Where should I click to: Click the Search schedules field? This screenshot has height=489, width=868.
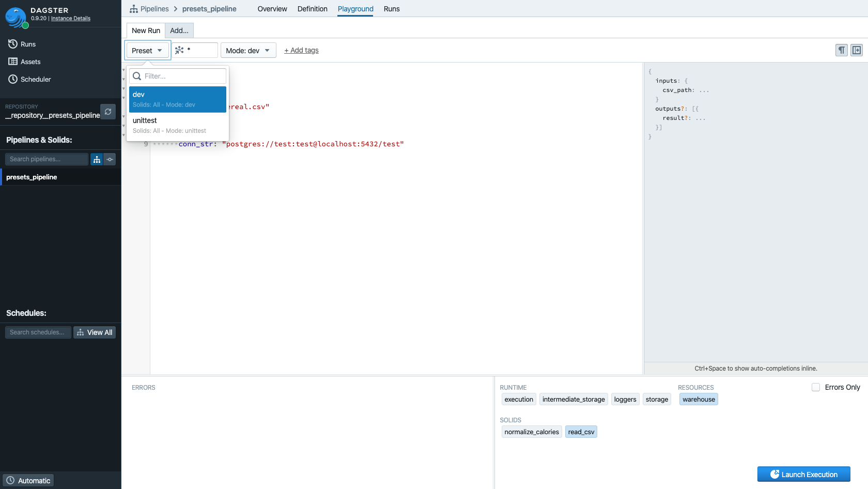38,332
